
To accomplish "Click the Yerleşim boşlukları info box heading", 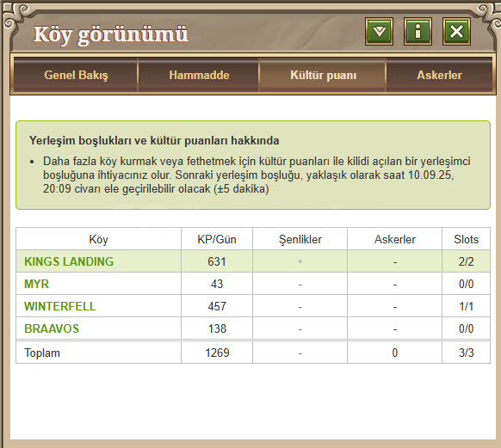I will click(x=154, y=140).
